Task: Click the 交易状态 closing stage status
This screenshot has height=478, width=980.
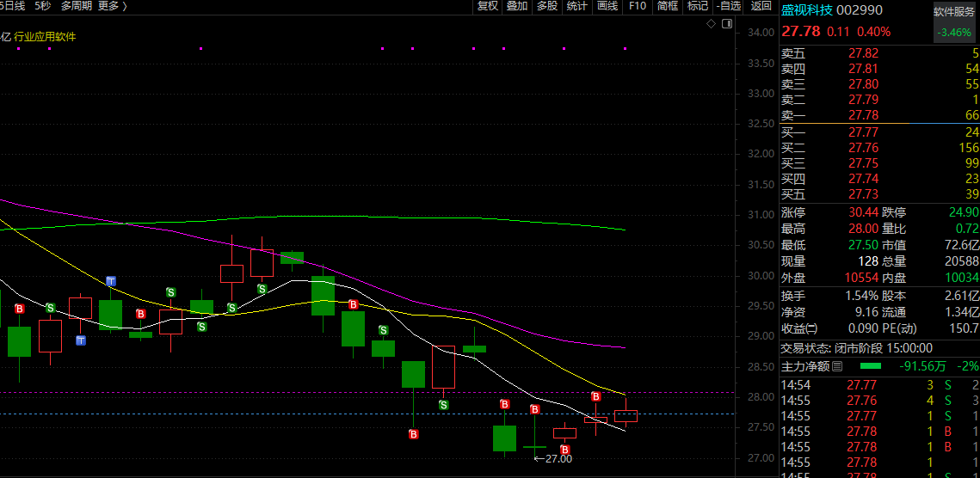Action: pos(856,349)
